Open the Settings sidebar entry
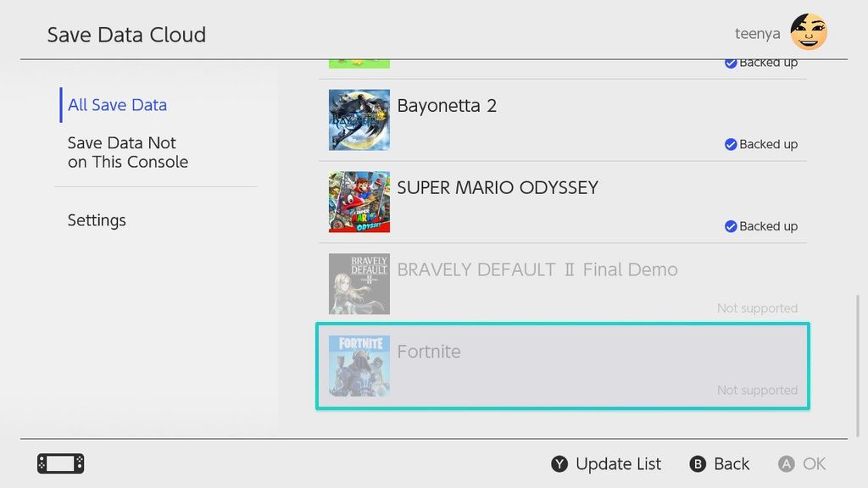868x488 pixels. [x=97, y=220]
